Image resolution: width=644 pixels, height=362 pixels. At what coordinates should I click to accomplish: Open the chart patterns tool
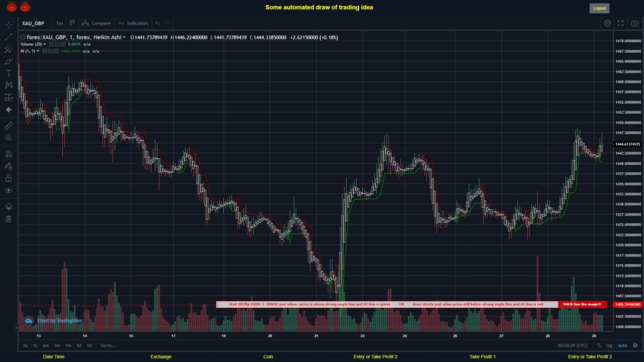coord(9,85)
